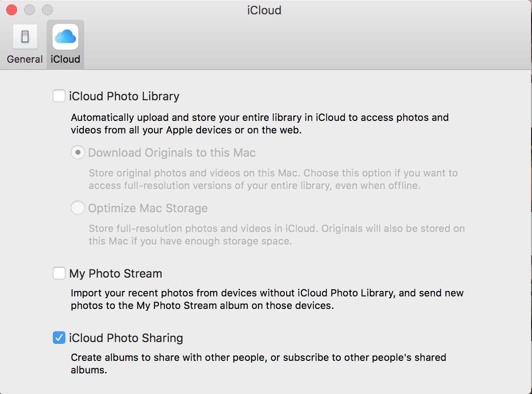The image size is (532, 394).
Task: Click the iCloud window title text
Action: [264, 10]
